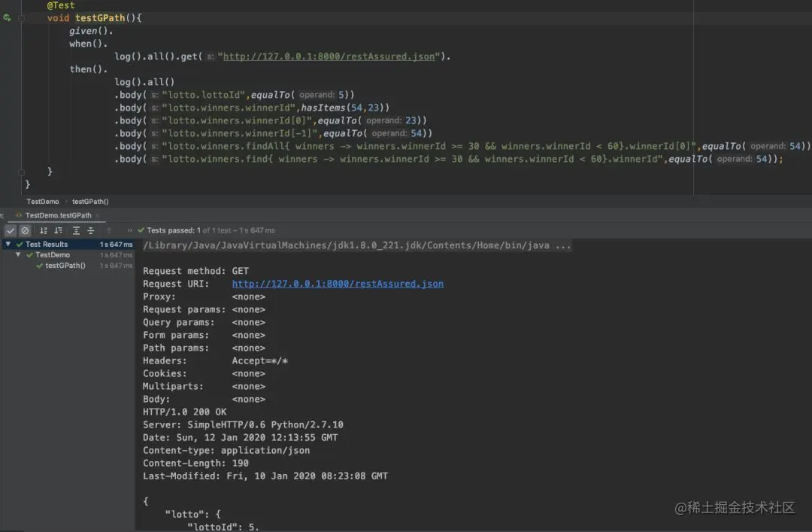Click the "lotto.winners.winnerId[-1]" string in code
Viewport: 812px width, 532px height.
click(240, 133)
